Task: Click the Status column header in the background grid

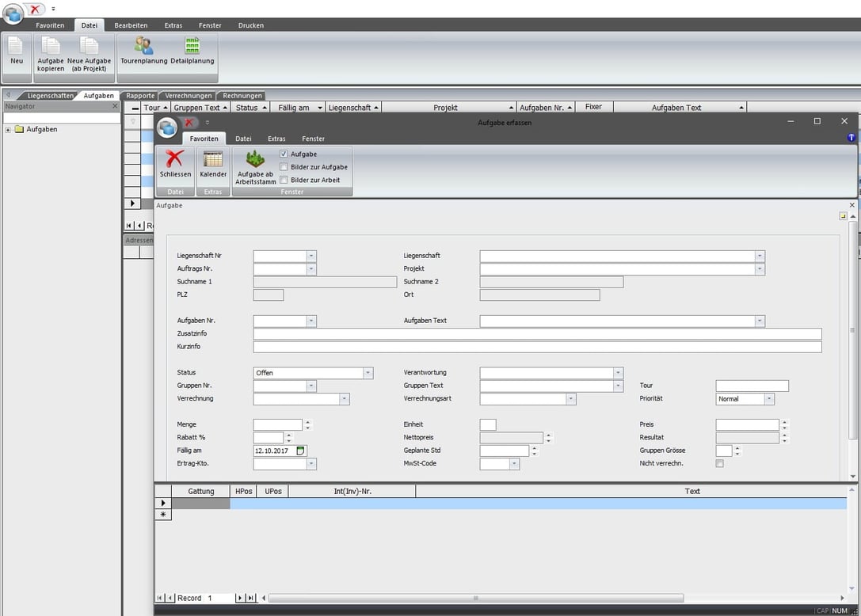Action: (x=250, y=108)
